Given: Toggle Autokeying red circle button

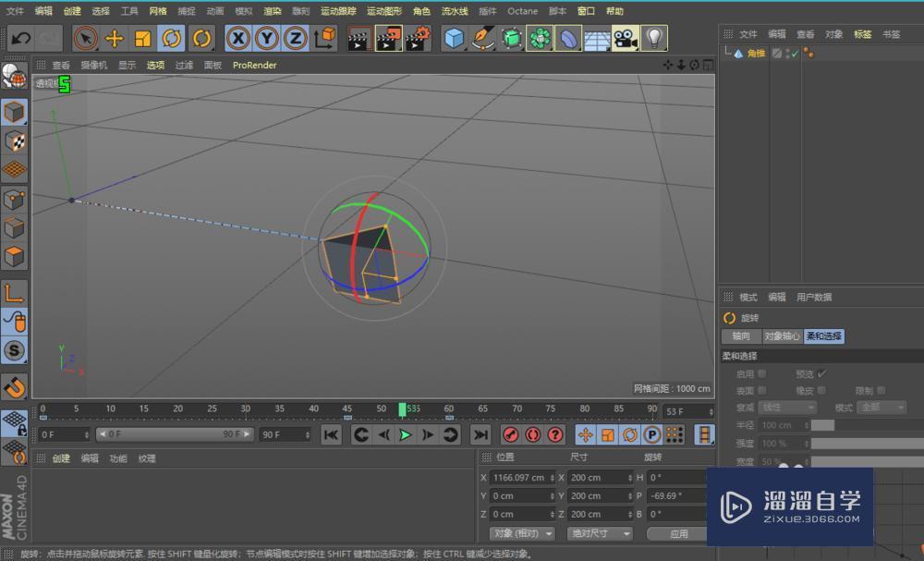Looking at the screenshot, I should [x=533, y=435].
